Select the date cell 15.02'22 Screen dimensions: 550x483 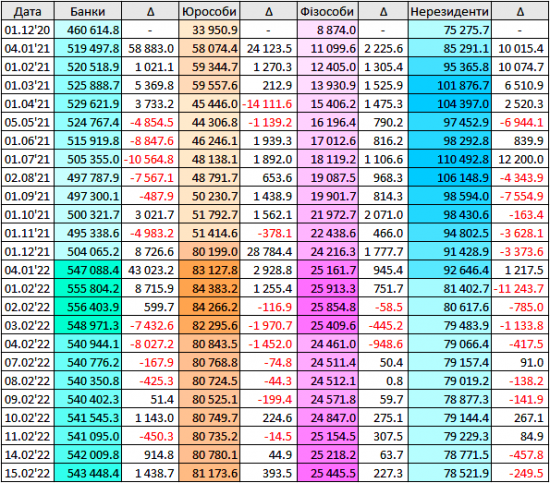[x=27, y=473]
